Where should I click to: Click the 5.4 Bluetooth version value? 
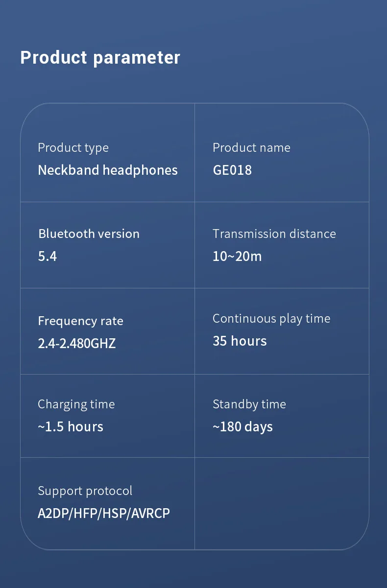click(48, 256)
